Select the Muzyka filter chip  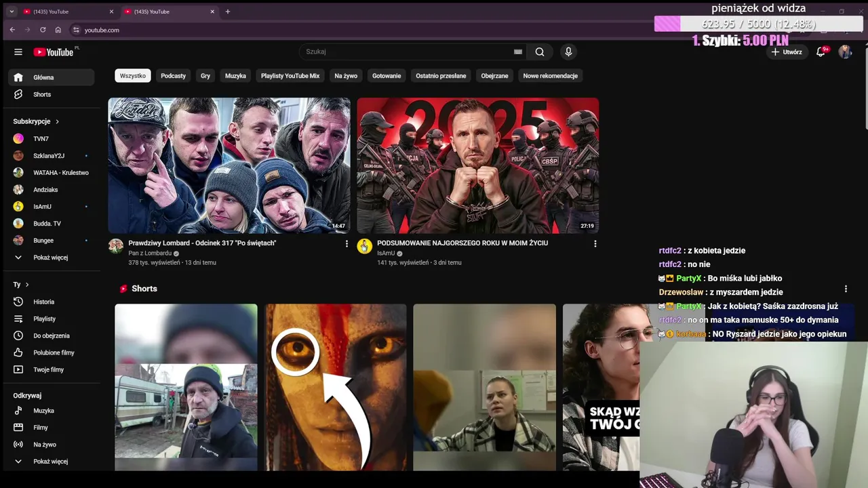[x=235, y=76]
